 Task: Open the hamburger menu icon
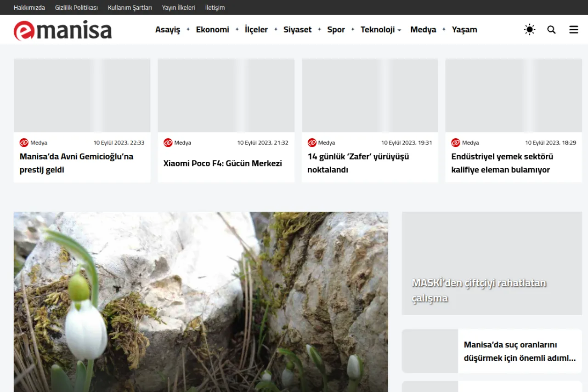click(574, 29)
